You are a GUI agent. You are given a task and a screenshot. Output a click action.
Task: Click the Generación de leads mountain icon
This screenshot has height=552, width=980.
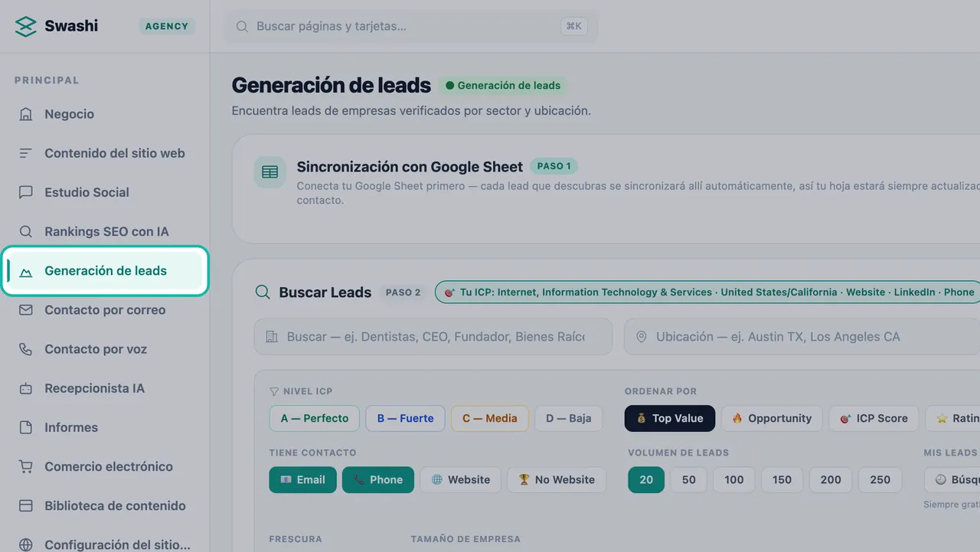[26, 271]
